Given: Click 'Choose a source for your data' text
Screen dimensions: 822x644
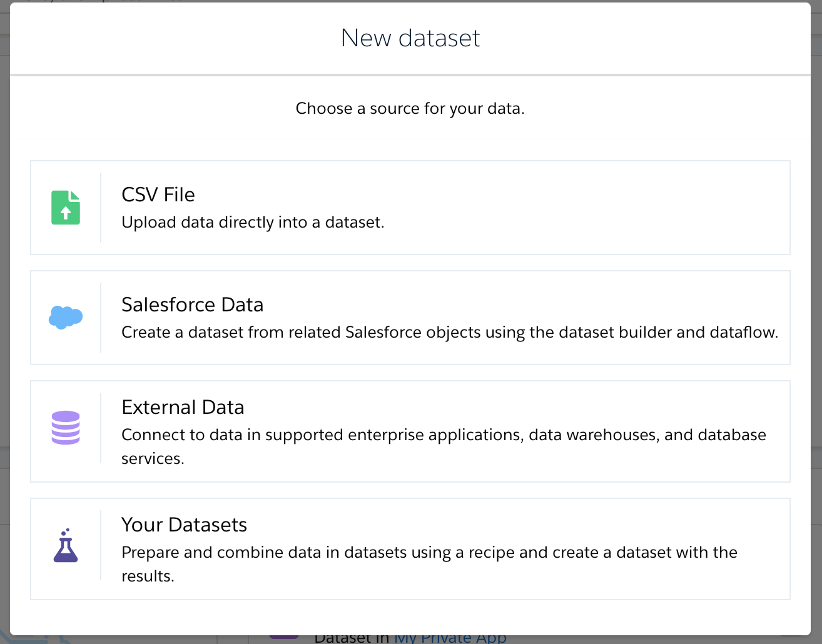Looking at the screenshot, I should 410,109.
